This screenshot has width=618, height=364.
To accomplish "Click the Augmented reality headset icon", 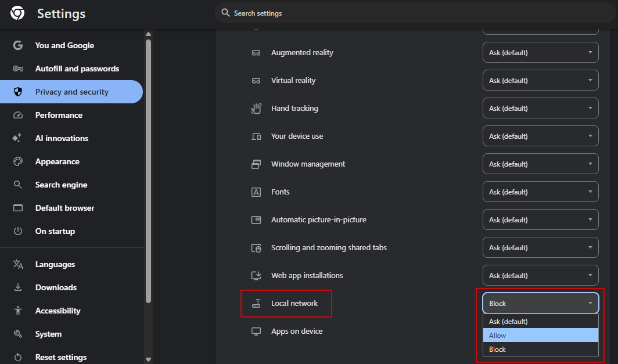I will click(256, 53).
